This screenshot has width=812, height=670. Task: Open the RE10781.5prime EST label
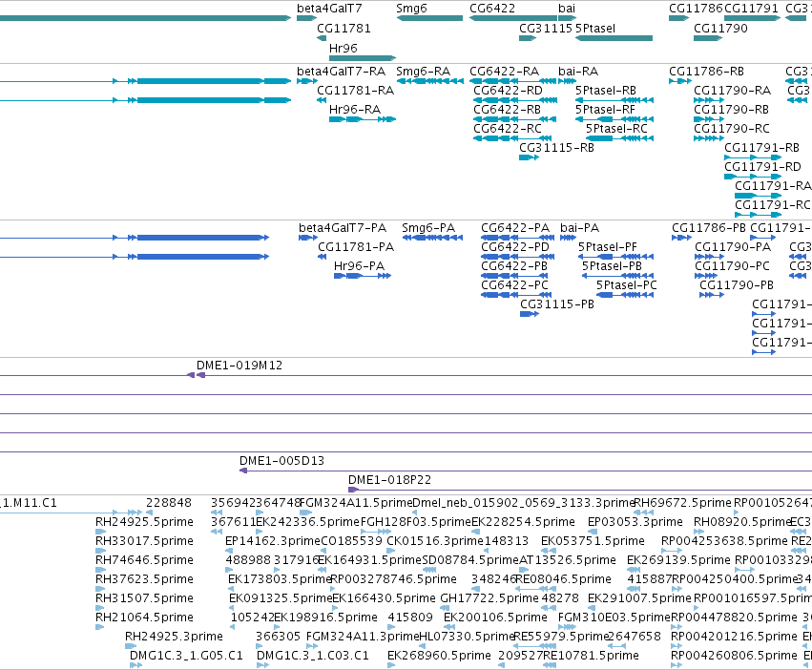pyautogui.click(x=591, y=656)
